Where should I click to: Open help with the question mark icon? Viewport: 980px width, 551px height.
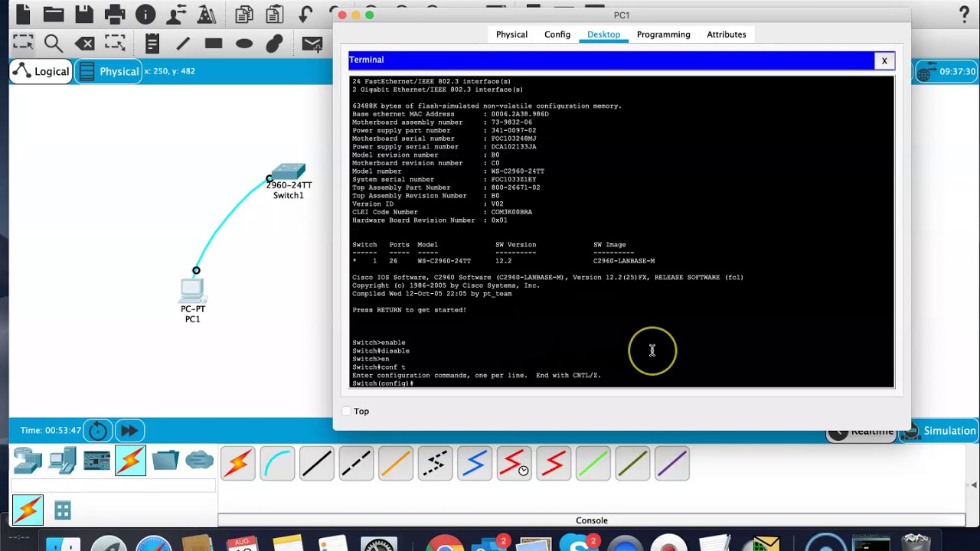[965, 14]
